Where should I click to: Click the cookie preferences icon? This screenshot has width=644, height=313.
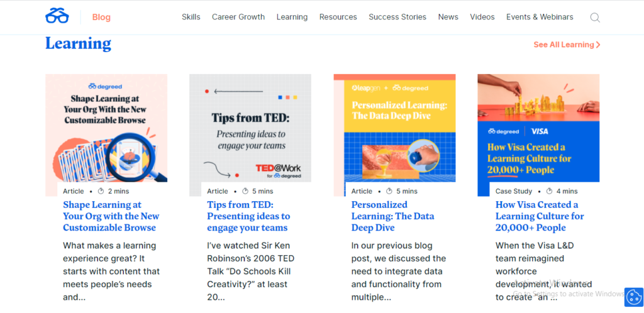pyautogui.click(x=633, y=297)
